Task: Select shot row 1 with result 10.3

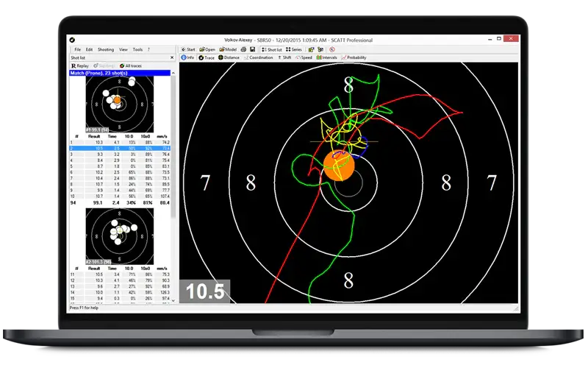Action: click(x=120, y=142)
